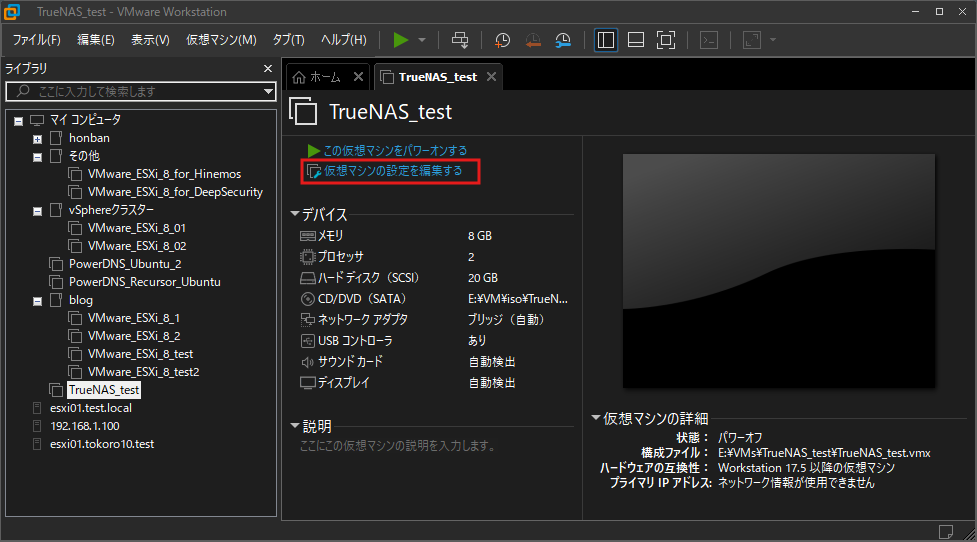
Task: Click the revert to snapshot icon
Action: (x=533, y=40)
